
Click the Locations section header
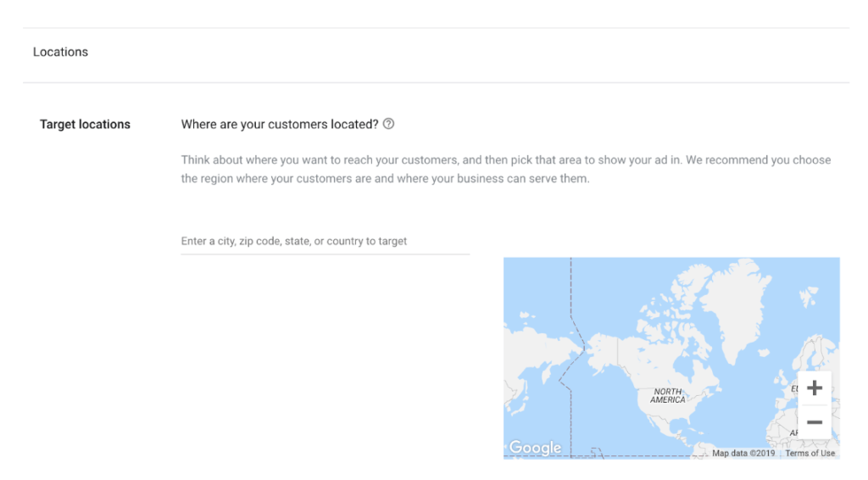pyautogui.click(x=60, y=52)
